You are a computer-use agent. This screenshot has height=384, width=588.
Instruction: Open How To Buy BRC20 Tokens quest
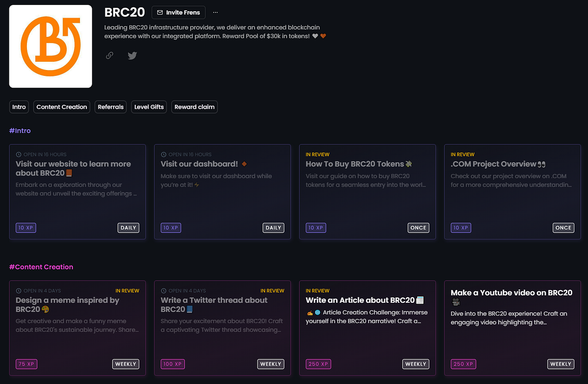(367, 192)
